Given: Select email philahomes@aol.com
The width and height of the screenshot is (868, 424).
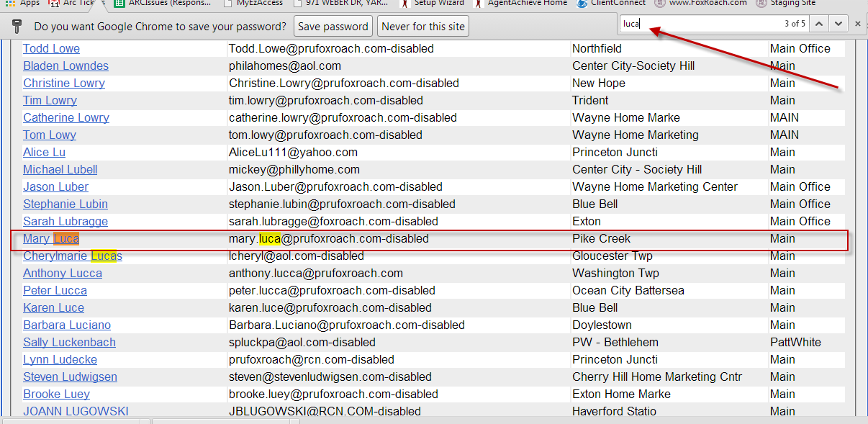Looking at the screenshot, I should 285,66.
